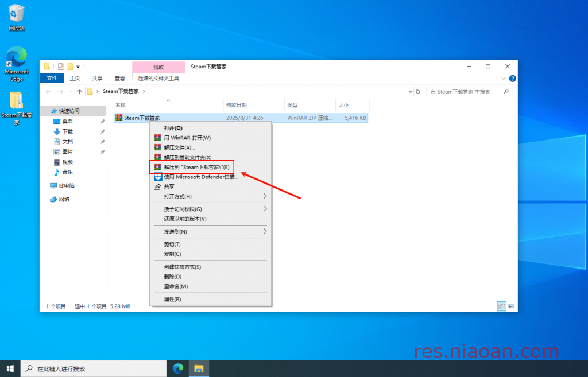Sort by the 修改日期 column header
Viewport: 588px width, 377px height.
(254, 105)
